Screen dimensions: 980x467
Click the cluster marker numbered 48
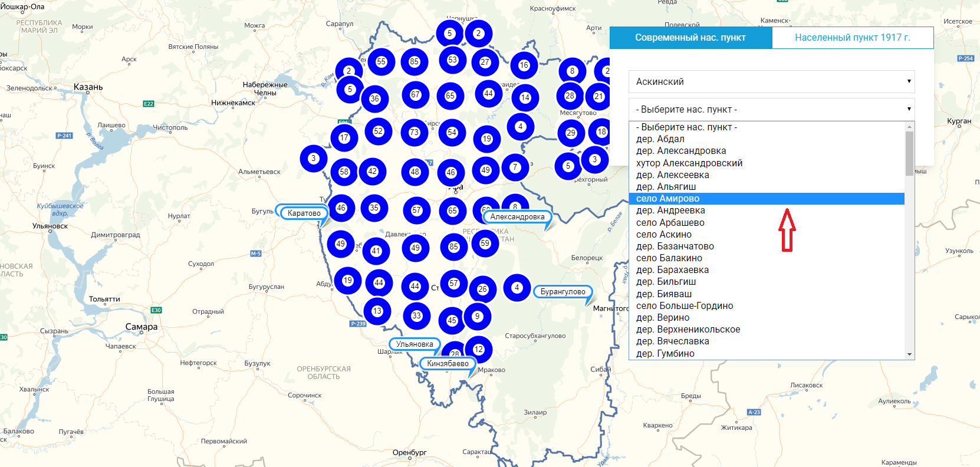click(x=415, y=172)
